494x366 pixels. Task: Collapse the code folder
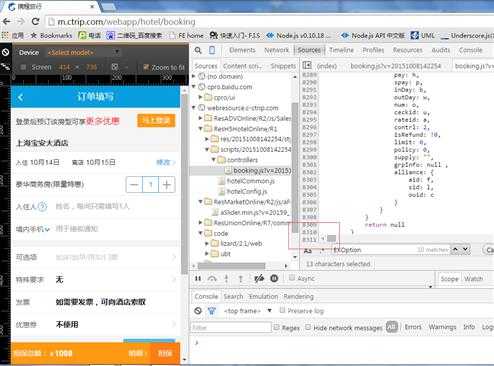coord(200,233)
